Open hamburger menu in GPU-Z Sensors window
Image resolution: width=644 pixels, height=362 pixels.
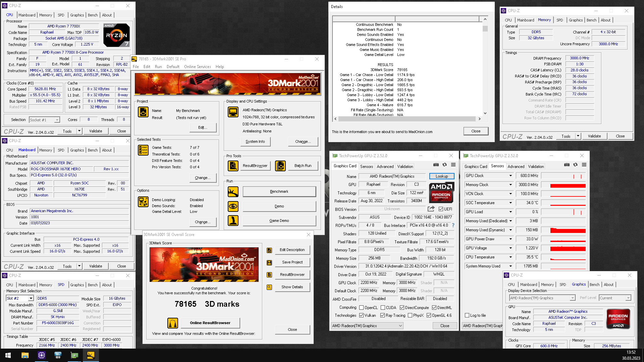click(584, 165)
